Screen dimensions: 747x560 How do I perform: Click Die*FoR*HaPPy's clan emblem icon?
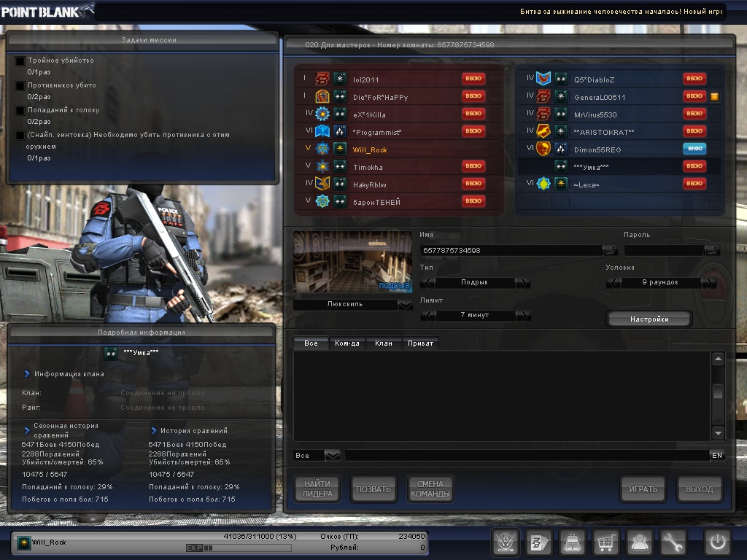(x=322, y=96)
